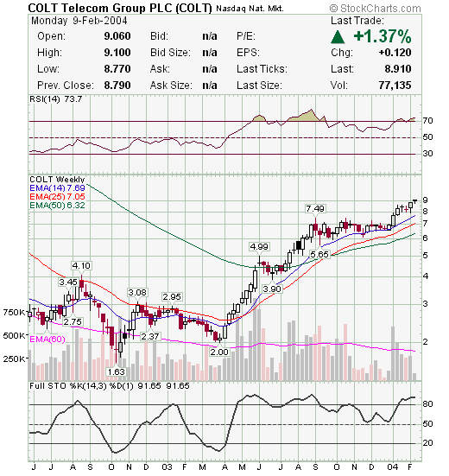This screenshot has width=449, height=476.
Task: Click the Open value 9.060
Action: point(117,36)
